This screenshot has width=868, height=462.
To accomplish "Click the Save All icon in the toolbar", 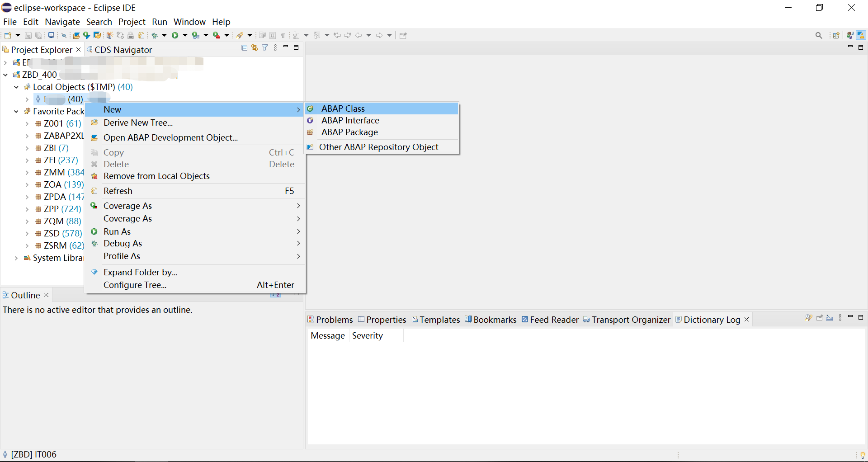I will 39,35.
